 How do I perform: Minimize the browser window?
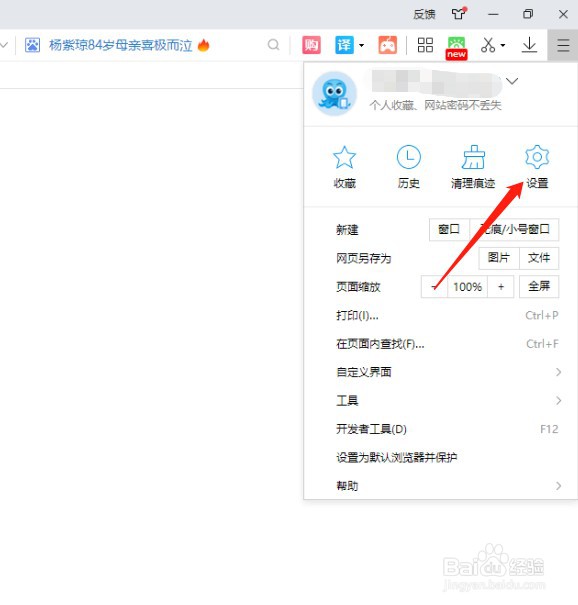tap(493, 15)
